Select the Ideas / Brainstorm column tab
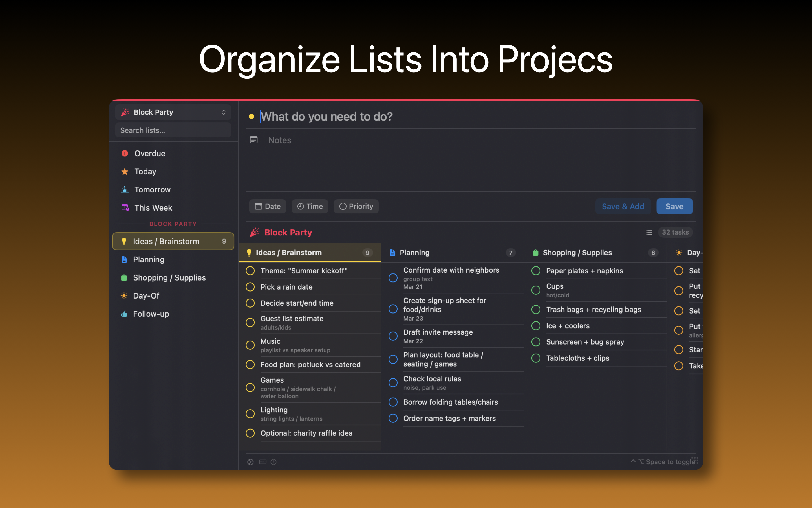Viewport: 812px width, 508px height. pyautogui.click(x=309, y=253)
